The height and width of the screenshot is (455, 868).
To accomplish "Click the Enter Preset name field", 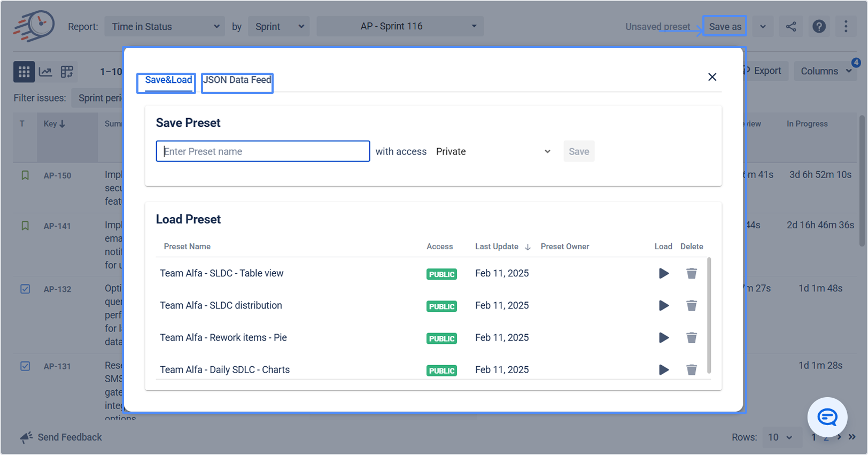I will [263, 151].
